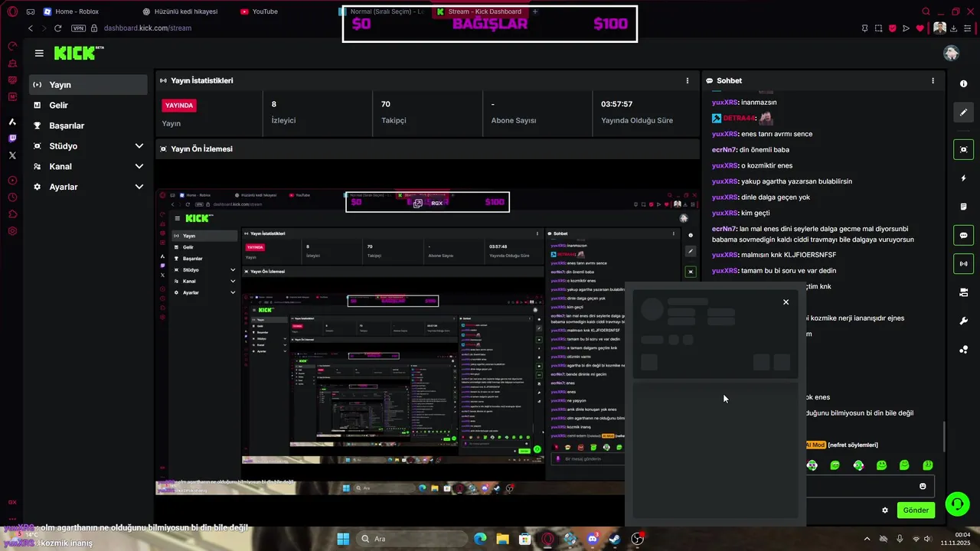
Task: Click username ecrNn7 on din önemli baba
Action: coord(724,150)
